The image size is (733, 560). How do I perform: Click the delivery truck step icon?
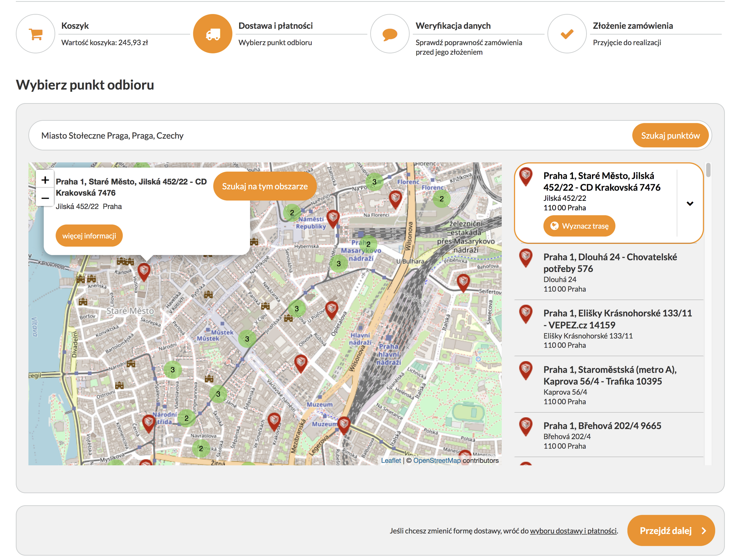(212, 34)
